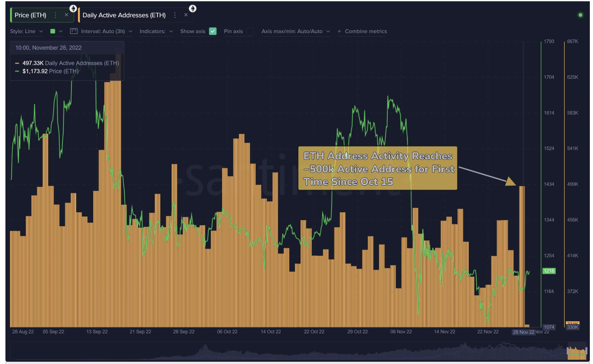The image size is (593, 364).
Task: Open the green line color picker swatch
Action: click(x=53, y=31)
